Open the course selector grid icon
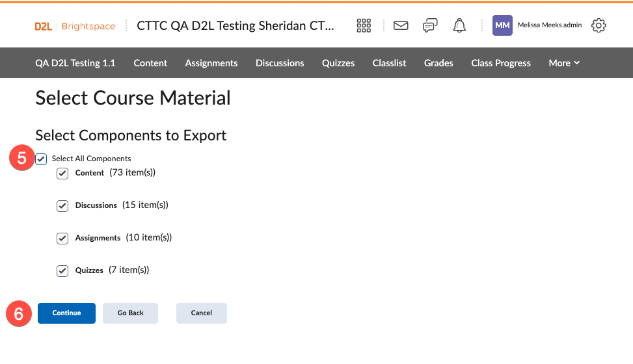The height and width of the screenshot is (364, 633). [x=364, y=26]
